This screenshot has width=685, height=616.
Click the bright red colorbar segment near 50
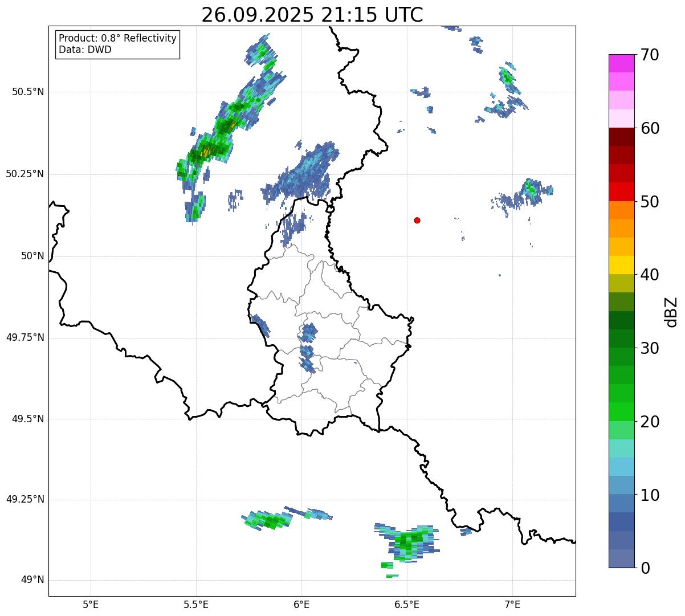[x=622, y=191]
